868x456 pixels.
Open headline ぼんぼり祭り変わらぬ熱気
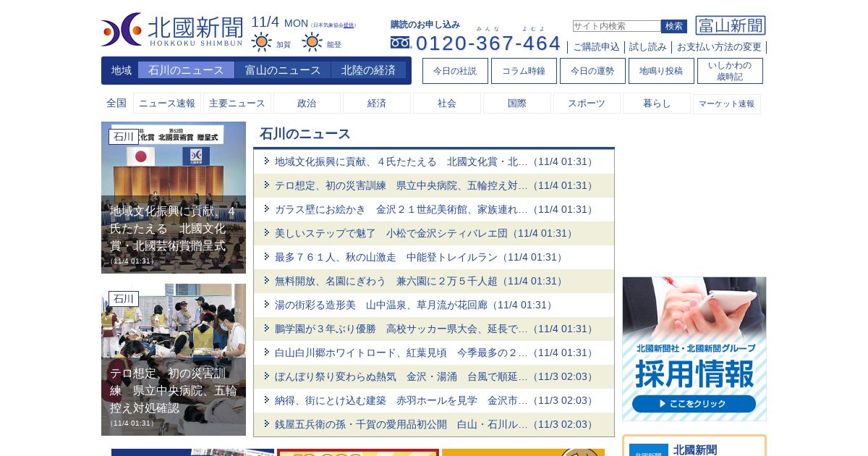(434, 376)
